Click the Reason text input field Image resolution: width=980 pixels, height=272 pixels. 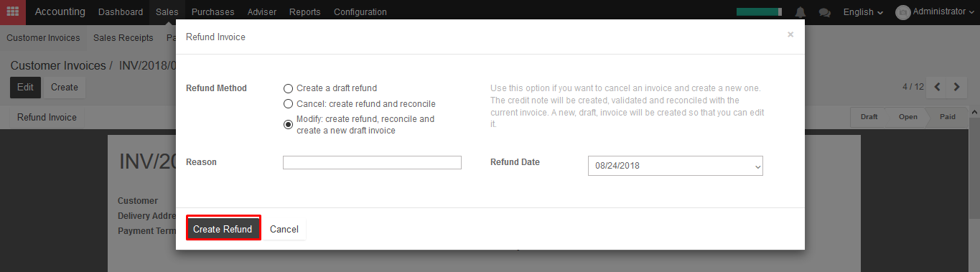point(372,163)
